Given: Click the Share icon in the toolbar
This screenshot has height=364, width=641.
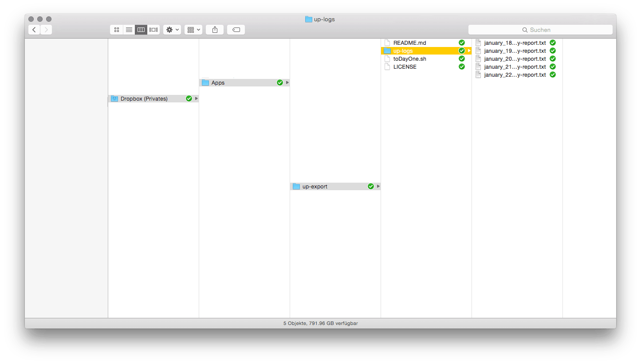Looking at the screenshot, I should pyautogui.click(x=214, y=29).
